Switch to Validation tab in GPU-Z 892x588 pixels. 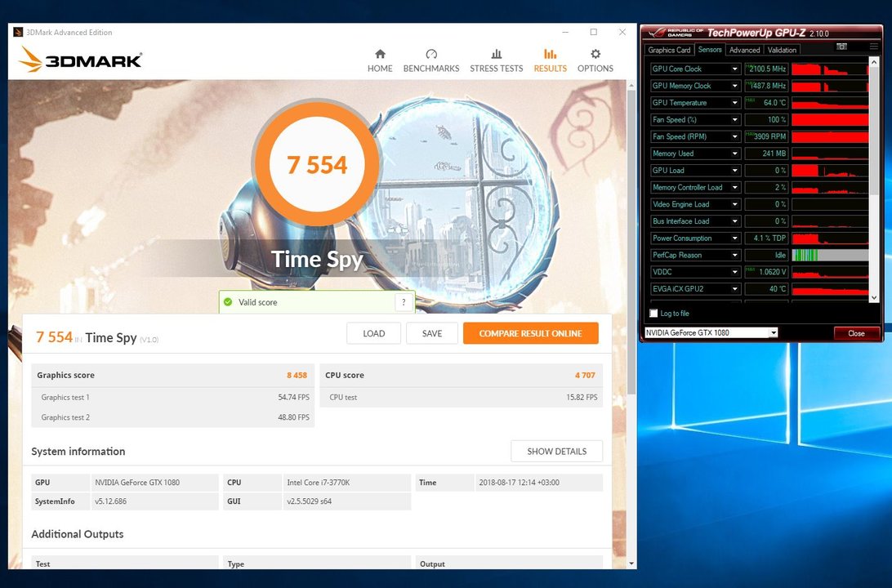pyautogui.click(x=782, y=50)
